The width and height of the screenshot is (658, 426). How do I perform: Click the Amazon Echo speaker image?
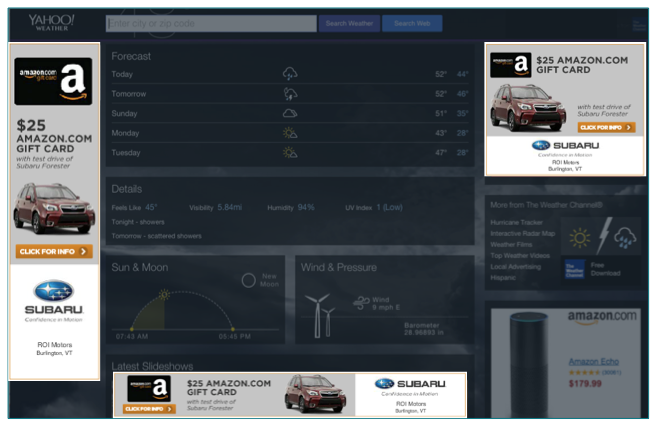pos(529,364)
